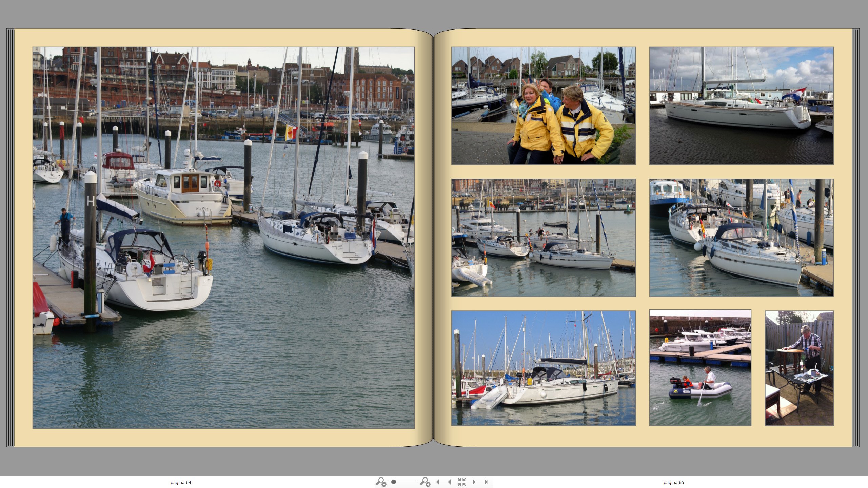Click the pagina 64 label
868x488 pixels.
pyautogui.click(x=181, y=482)
